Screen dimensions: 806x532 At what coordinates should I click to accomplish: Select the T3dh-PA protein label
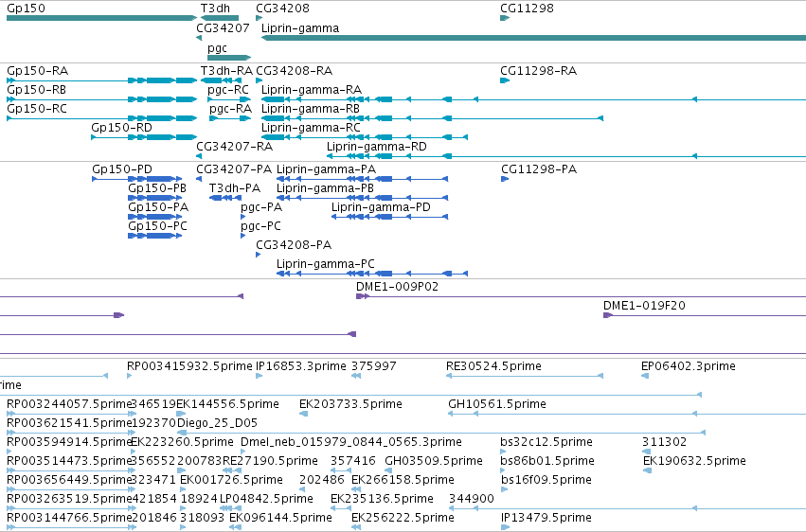tap(235, 188)
